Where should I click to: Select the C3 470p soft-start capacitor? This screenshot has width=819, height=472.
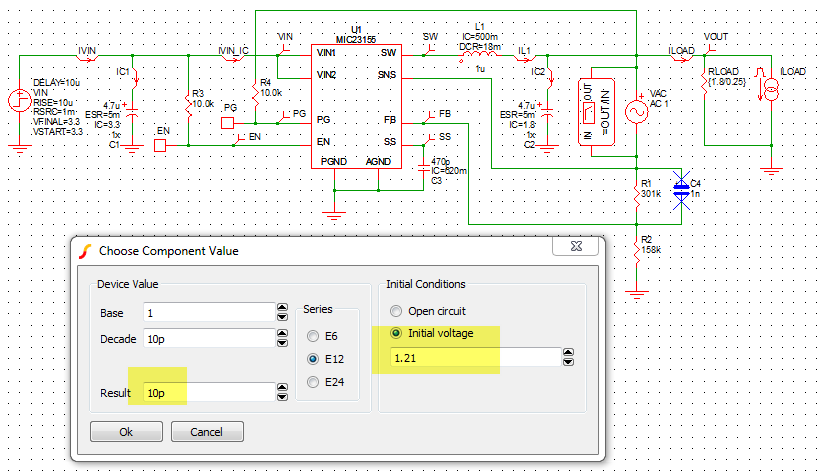point(424,169)
